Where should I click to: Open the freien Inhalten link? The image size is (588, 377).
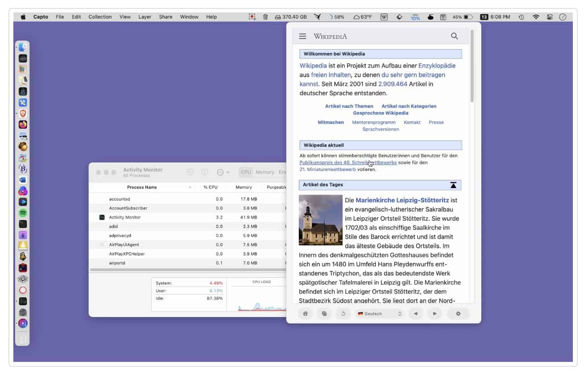pos(331,75)
